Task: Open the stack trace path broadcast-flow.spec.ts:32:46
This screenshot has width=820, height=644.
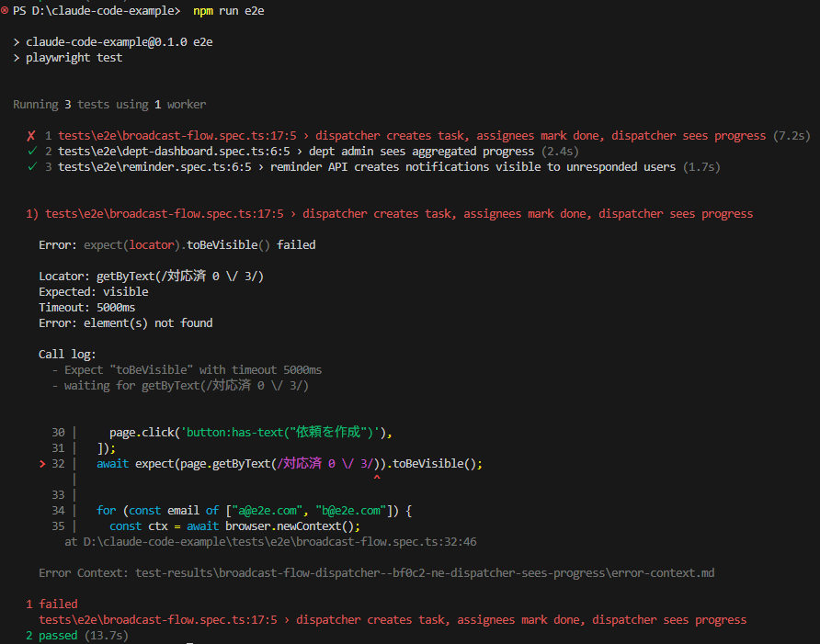Action: (280, 542)
